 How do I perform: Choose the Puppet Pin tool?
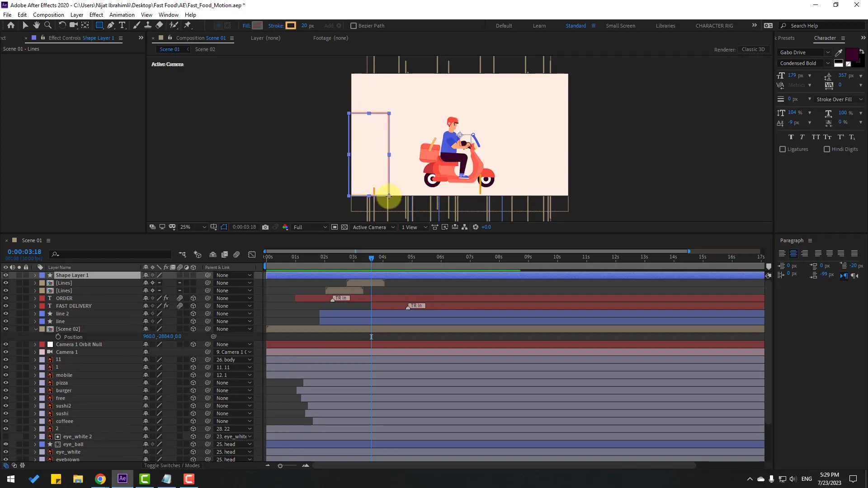click(188, 25)
